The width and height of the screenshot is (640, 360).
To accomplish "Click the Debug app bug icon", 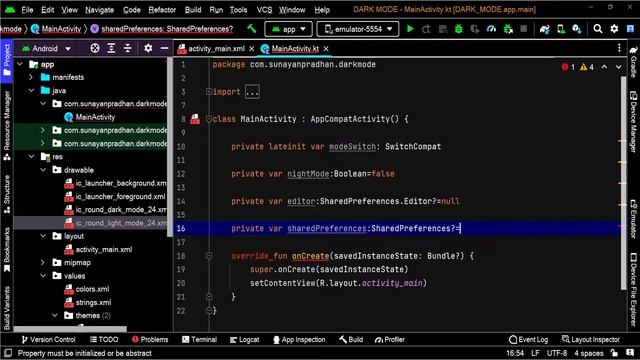I will 459,29.
